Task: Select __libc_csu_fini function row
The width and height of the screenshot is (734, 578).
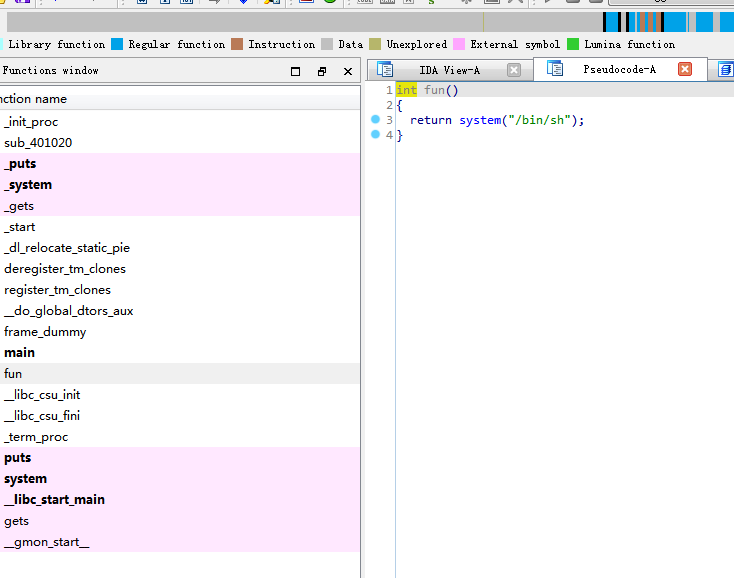Action: 180,416
